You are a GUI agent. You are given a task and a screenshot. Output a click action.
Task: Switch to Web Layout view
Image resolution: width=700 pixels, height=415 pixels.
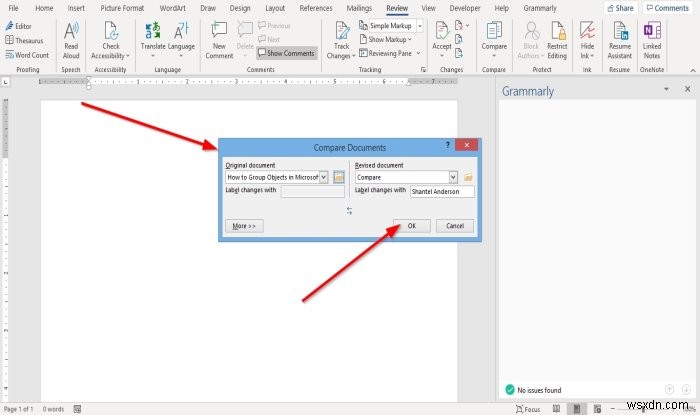click(x=597, y=409)
